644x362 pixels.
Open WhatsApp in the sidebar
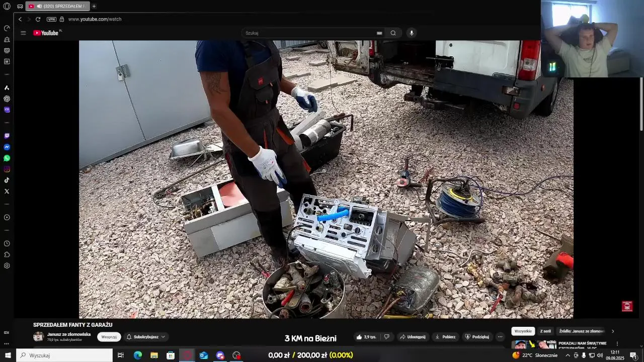pyautogui.click(x=7, y=158)
